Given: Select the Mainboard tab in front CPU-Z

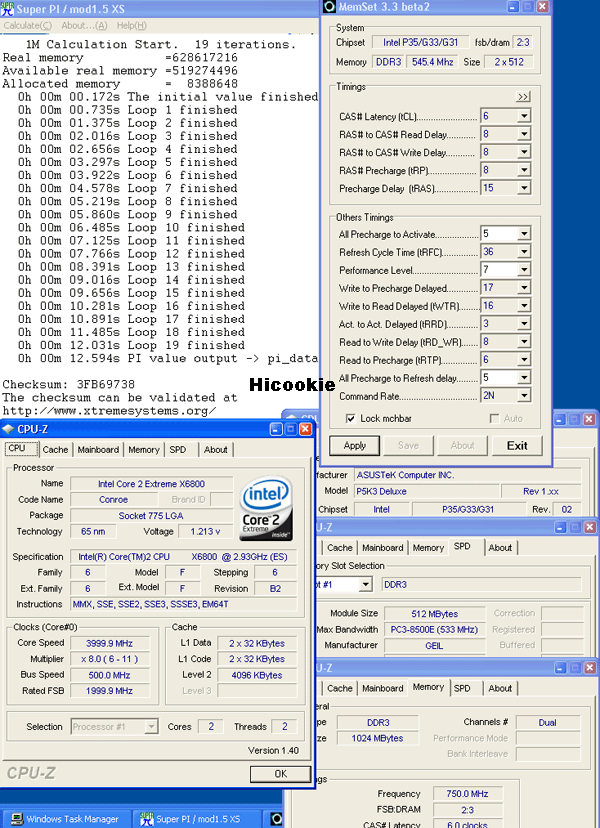Looking at the screenshot, I should pos(98,449).
